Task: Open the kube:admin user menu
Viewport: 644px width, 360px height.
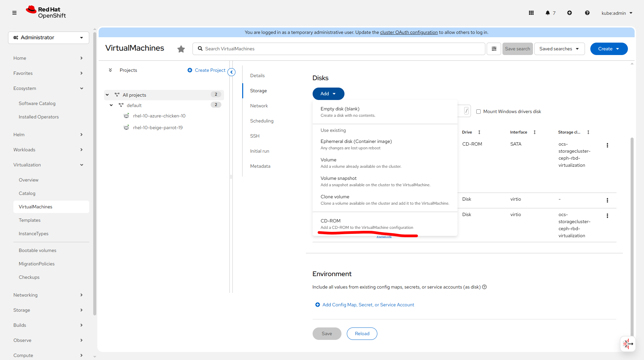Action: point(617,13)
